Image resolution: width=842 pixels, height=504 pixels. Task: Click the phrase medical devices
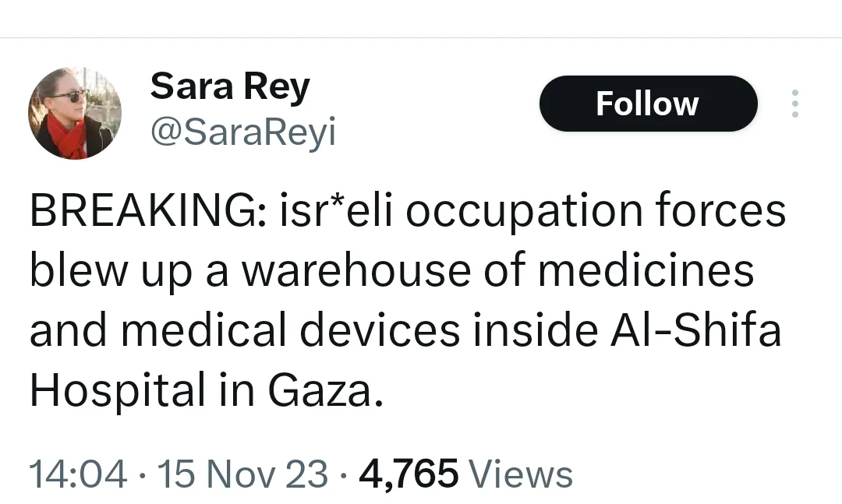pyautogui.click(x=291, y=330)
